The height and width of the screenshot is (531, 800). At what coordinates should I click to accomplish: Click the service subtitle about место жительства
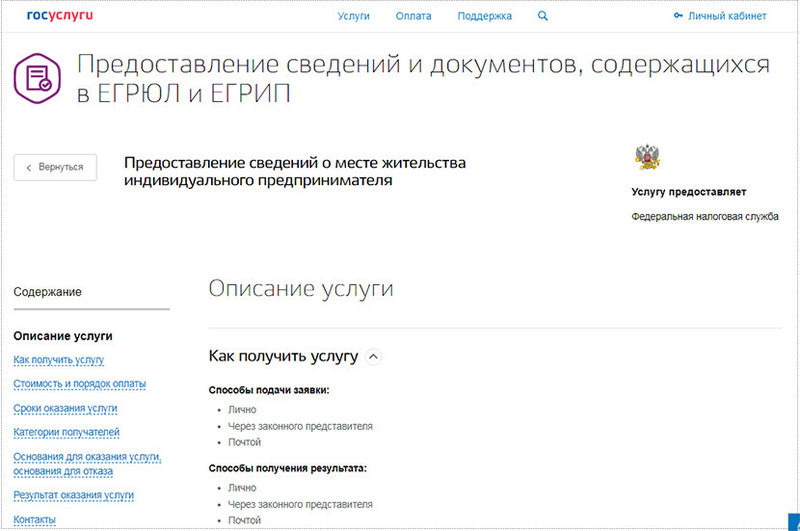click(294, 171)
